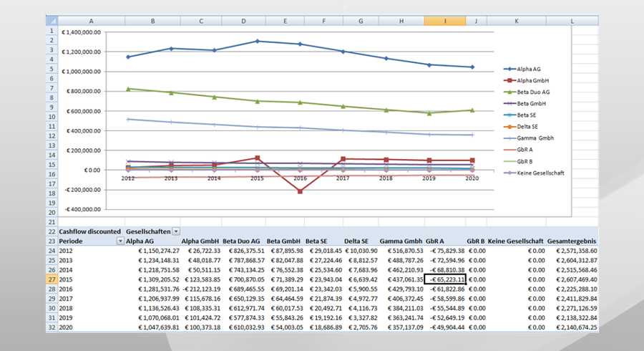Click the -€ 400,000.00 axis label
644x351 pixels.
82,209
